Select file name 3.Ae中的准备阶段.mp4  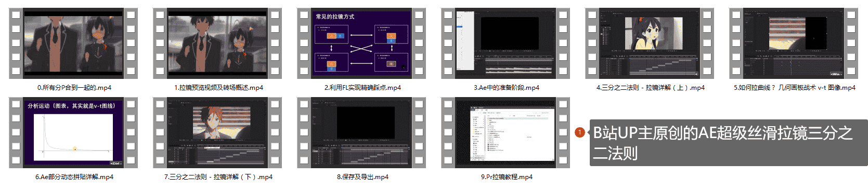tap(506, 88)
